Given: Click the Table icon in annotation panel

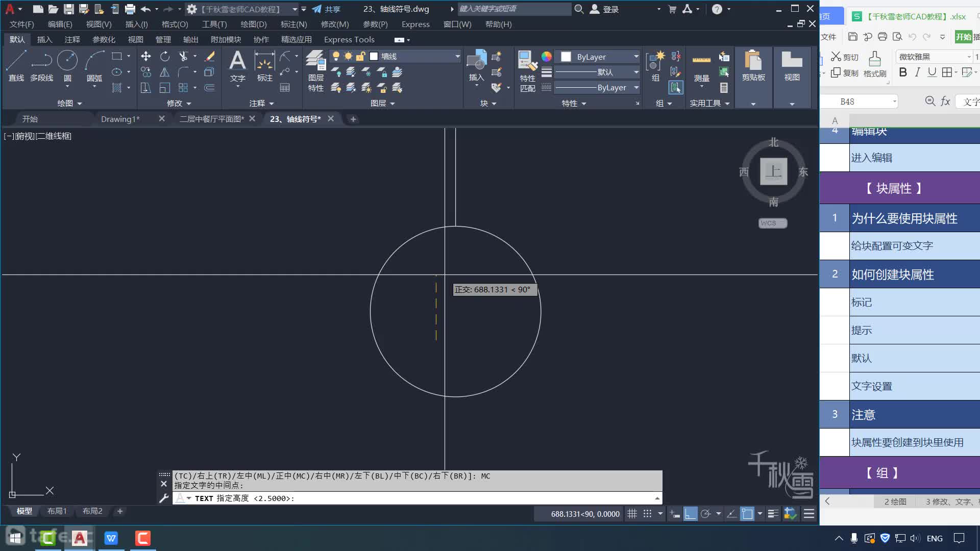Looking at the screenshot, I should 285,88.
